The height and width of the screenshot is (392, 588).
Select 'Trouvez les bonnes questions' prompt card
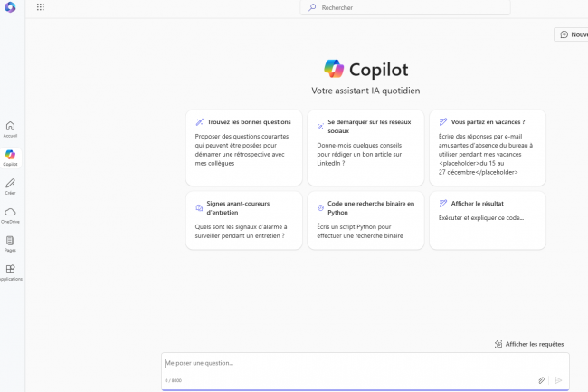(243, 148)
